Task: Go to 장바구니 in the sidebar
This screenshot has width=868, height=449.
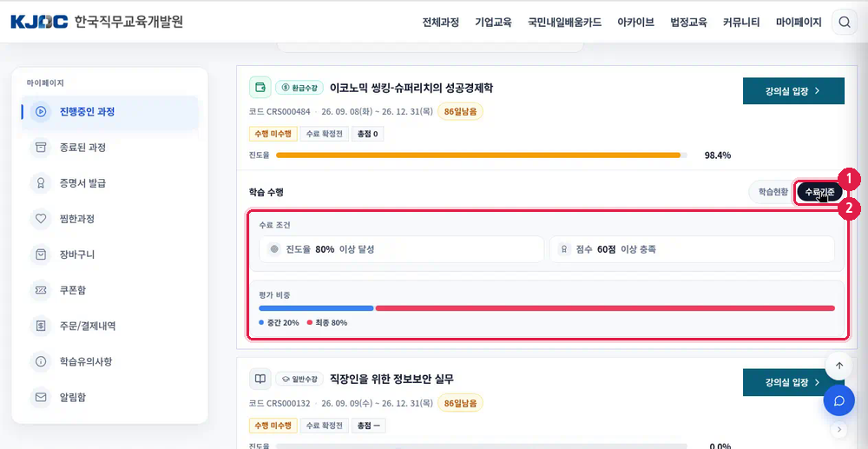Action: 110,254
